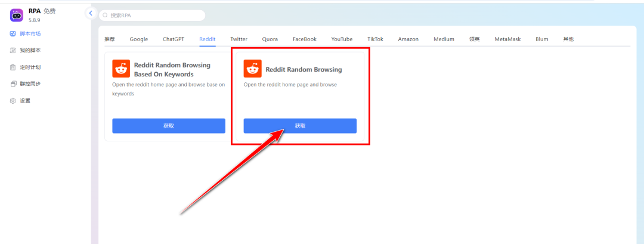
Task: Select the Reddit tab
Action: [x=208, y=39]
